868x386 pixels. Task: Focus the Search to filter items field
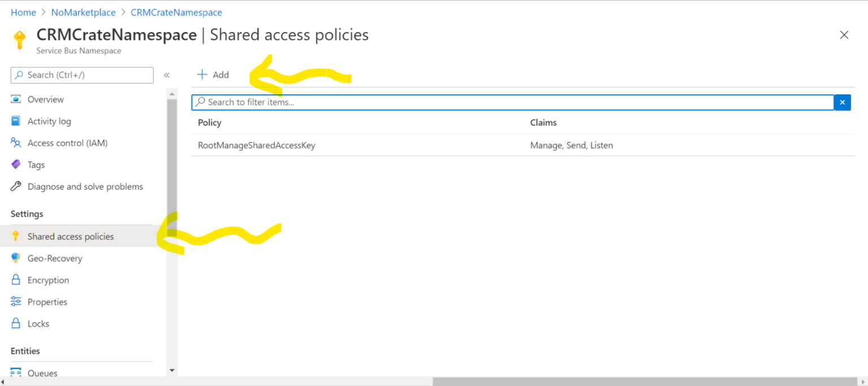click(x=396, y=102)
